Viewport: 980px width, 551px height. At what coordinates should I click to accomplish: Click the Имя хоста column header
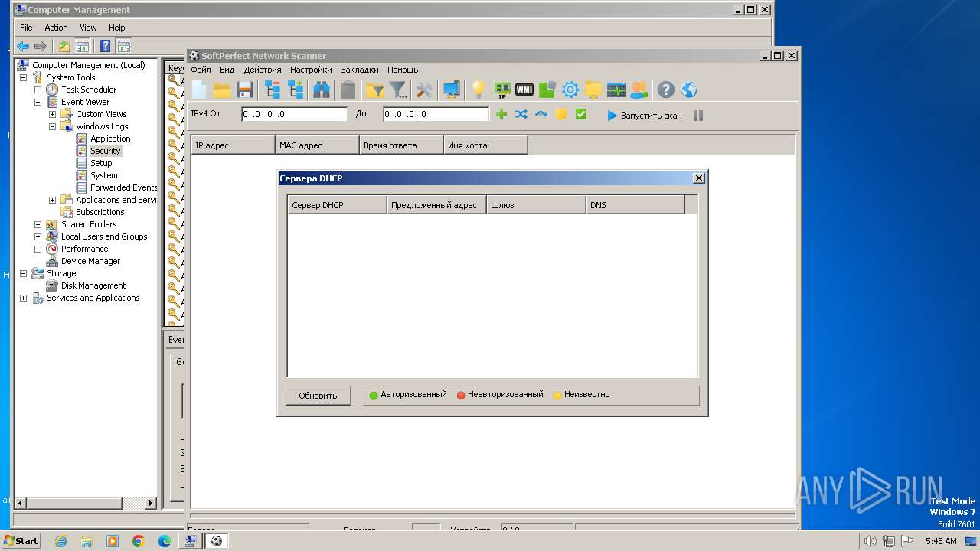(485, 145)
